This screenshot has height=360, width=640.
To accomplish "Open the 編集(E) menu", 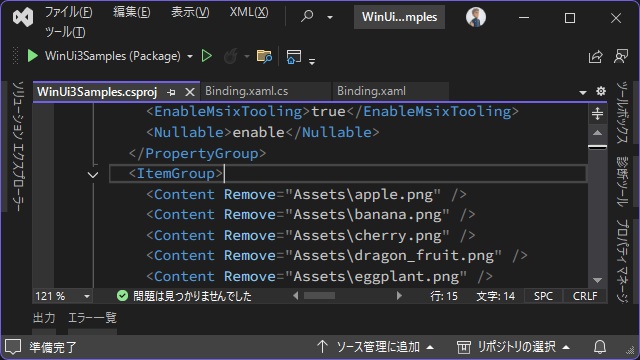I will pyautogui.click(x=131, y=12).
